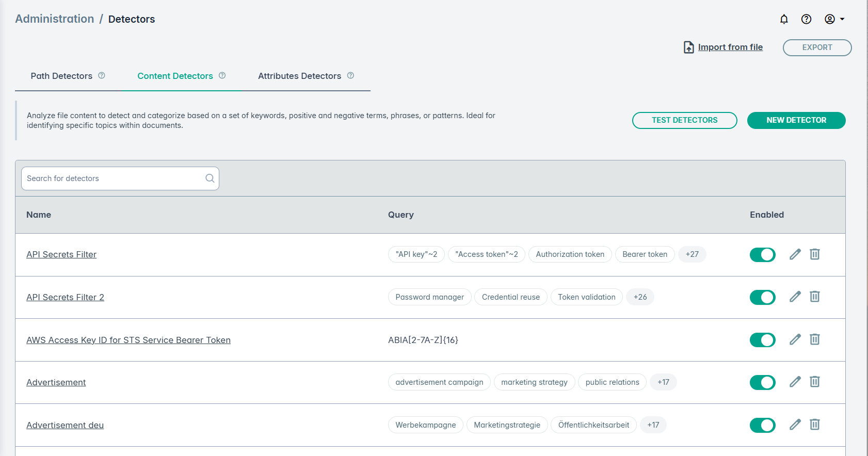
Task: Turn off the Advertisement deu detector
Action: (762, 425)
